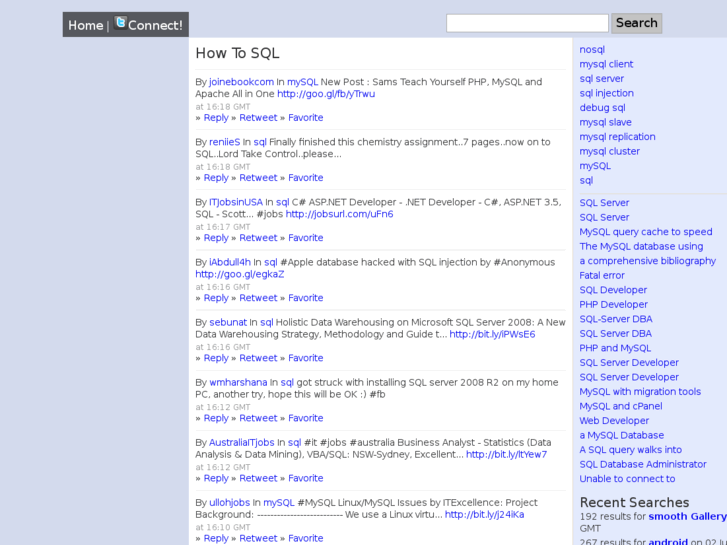Open MySQL query cache to speed
The width and height of the screenshot is (727, 545).
click(645, 232)
